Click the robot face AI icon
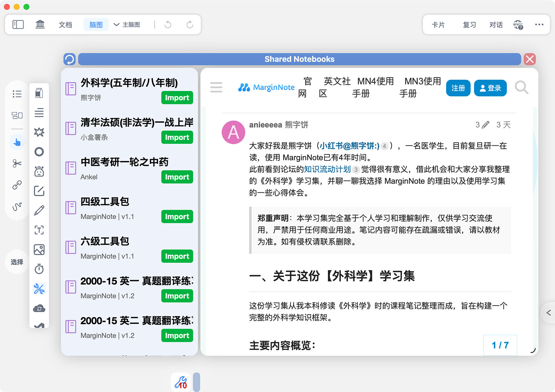Image resolution: width=555 pixels, height=392 pixels. (39, 172)
